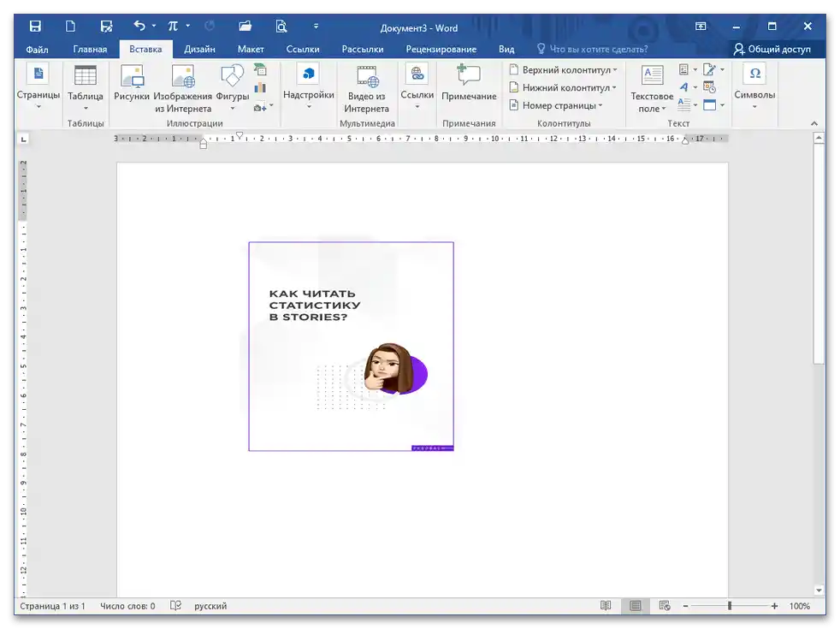Switch to Read Mode view
840x629 pixels.
click(x=606, y=606)
